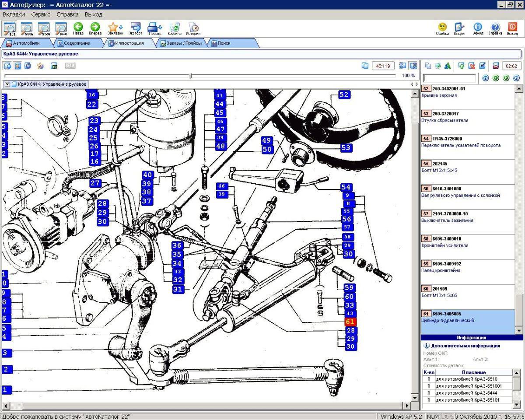
Task: Toggle the right-side parts list layout
Action: coord(413,66)
